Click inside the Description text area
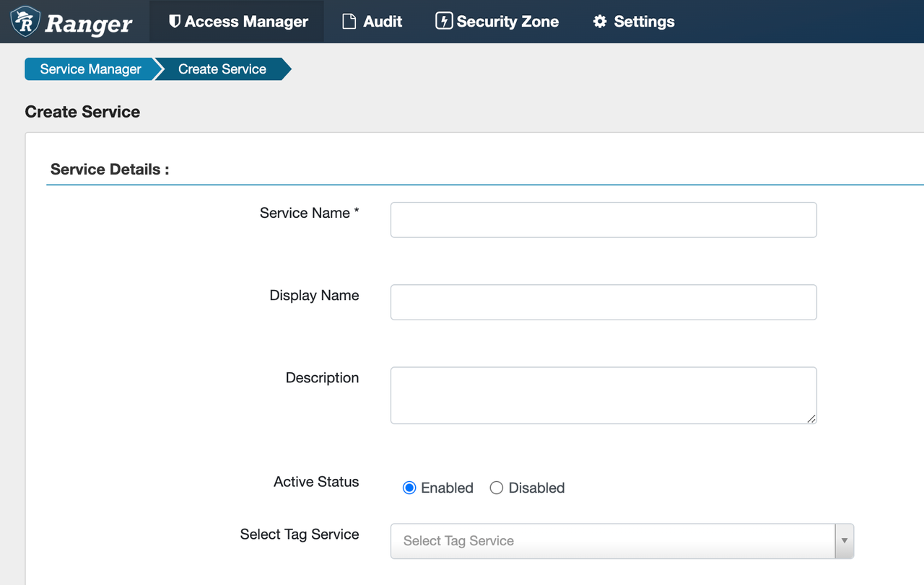The image size is (924, 585). [x=603, y=395]
